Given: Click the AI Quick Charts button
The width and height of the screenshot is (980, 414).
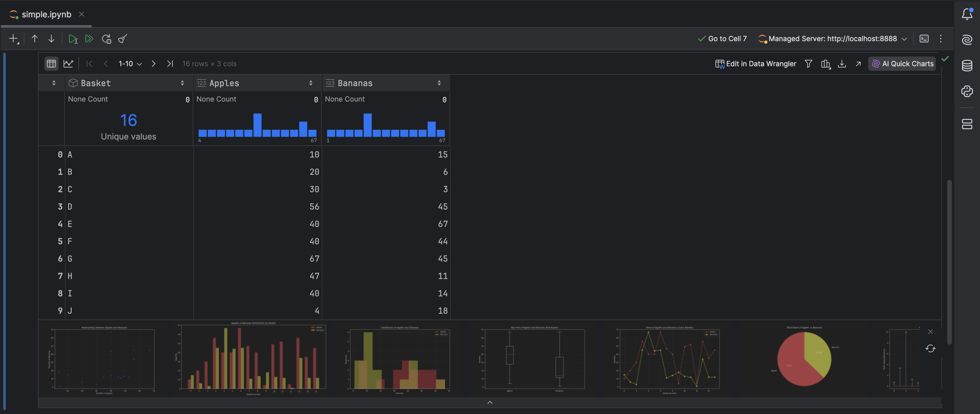Looking at the screenshot, I should point(902,64).
